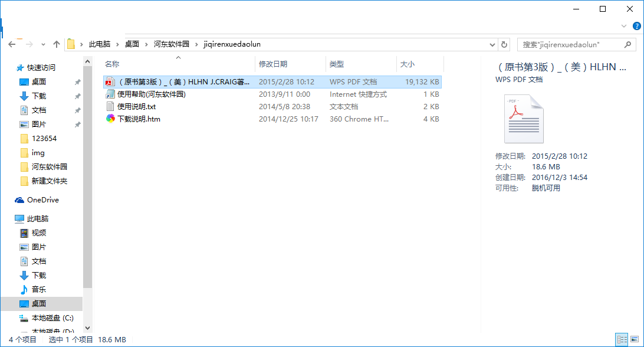Click jiqirenxuedaolun in address breadcrumb
Image resolution: width=644 pixels, height=347 pixels.
click(x=232, y=44)
